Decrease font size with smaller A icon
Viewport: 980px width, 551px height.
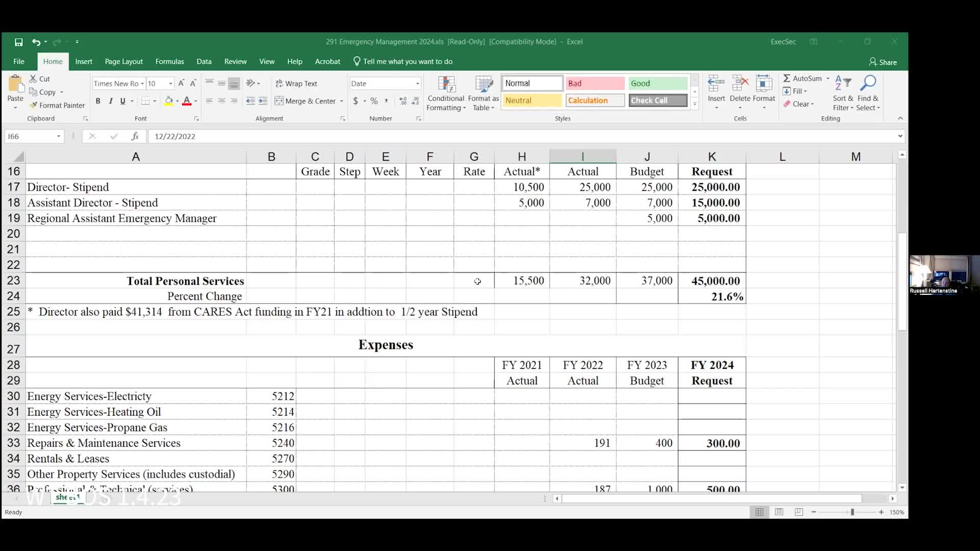click(x=193, y=83)
